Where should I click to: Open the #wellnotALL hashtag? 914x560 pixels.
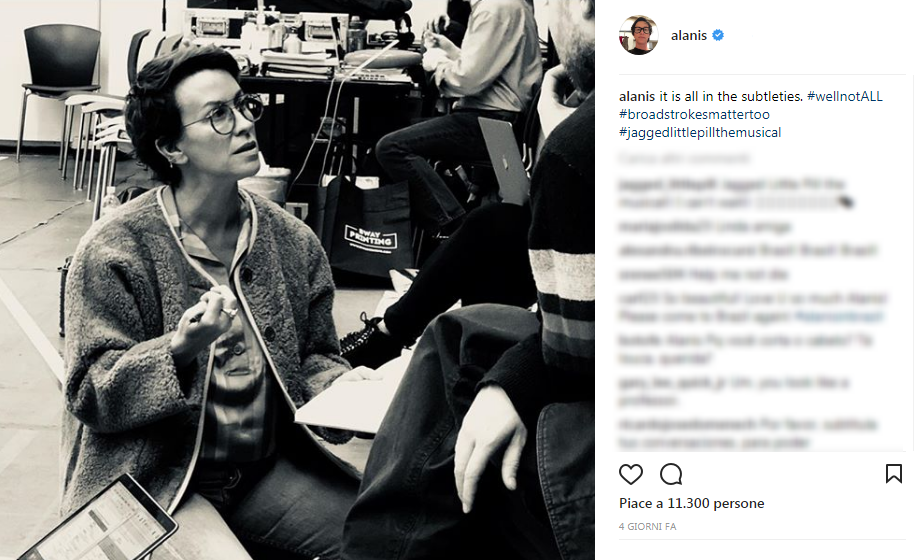[x=845, y=96]
